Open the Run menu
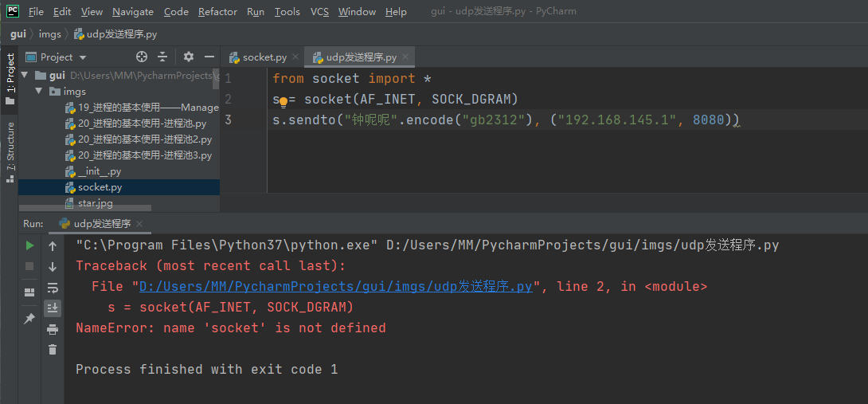 click(x=255, y=12)
